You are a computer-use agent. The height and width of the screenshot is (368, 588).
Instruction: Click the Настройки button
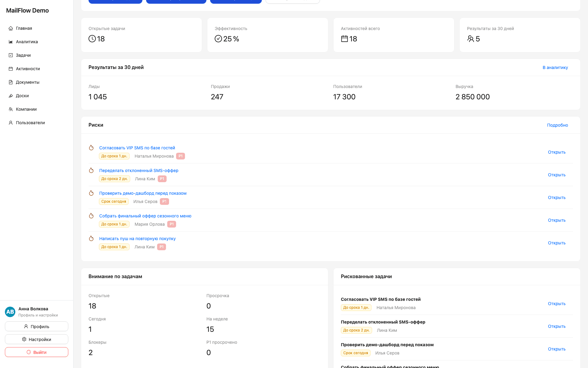pos(36,339)
